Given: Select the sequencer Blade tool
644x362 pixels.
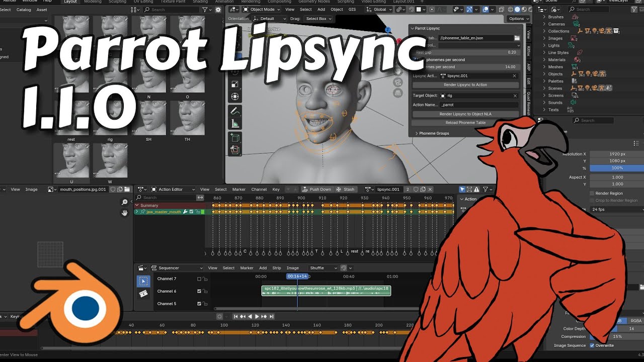Looking at the screenshot, I should point(143,294).
